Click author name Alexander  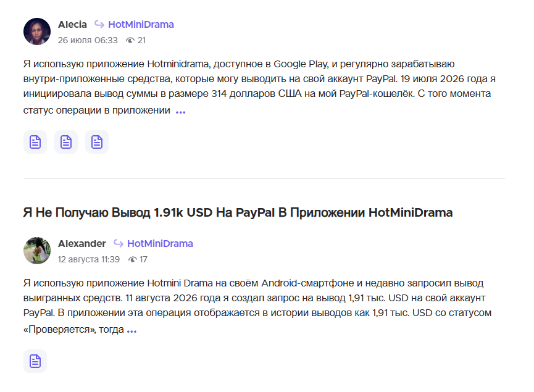pyautogui.click(x=82, y=243)
